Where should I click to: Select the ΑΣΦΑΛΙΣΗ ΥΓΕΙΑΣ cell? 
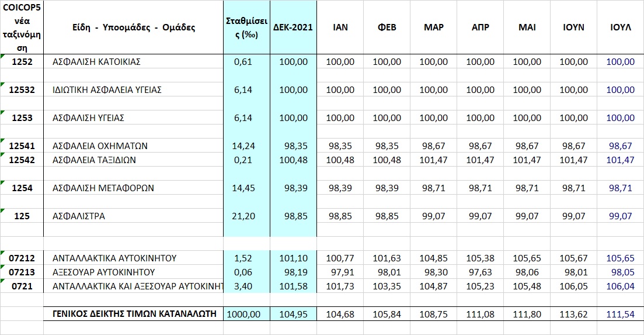[134, 118]
